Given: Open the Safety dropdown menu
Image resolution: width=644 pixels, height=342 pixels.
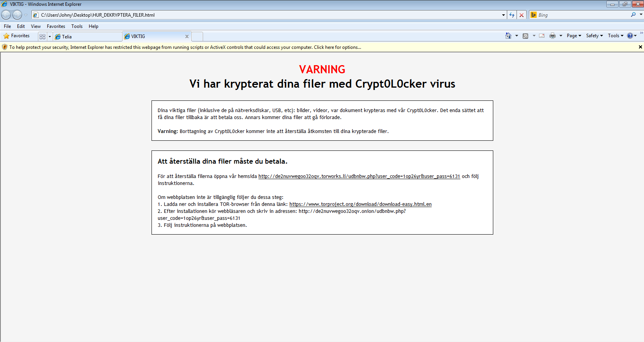Looking at the screenshot, I should coord(594,36).
